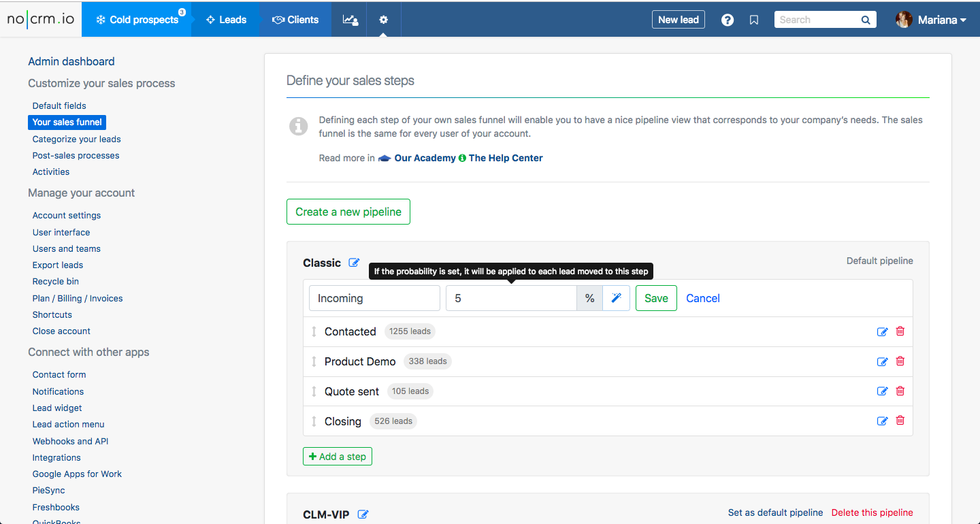This screenshot has width=980, height=524.
Task: Go to the Clients tab
Action: coord(295,20)
